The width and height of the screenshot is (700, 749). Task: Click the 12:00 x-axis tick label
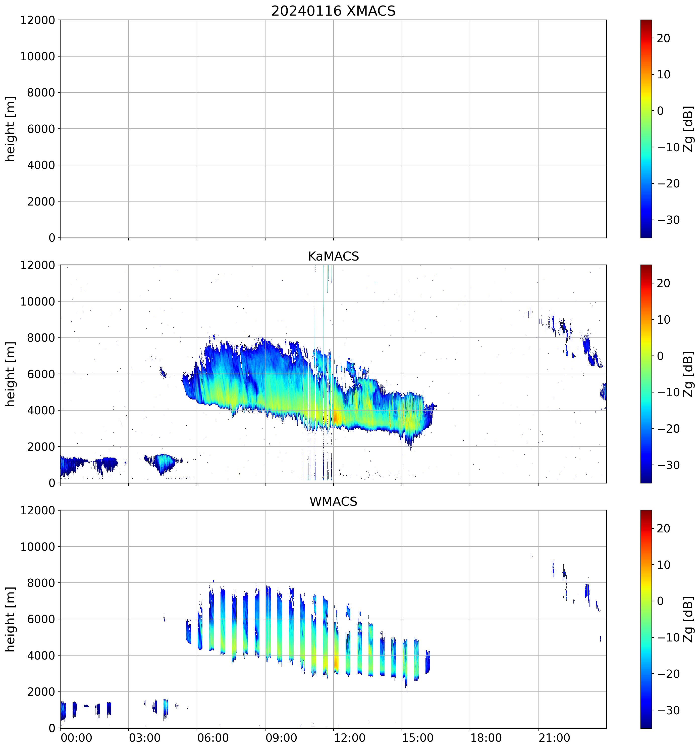point(349,738)
